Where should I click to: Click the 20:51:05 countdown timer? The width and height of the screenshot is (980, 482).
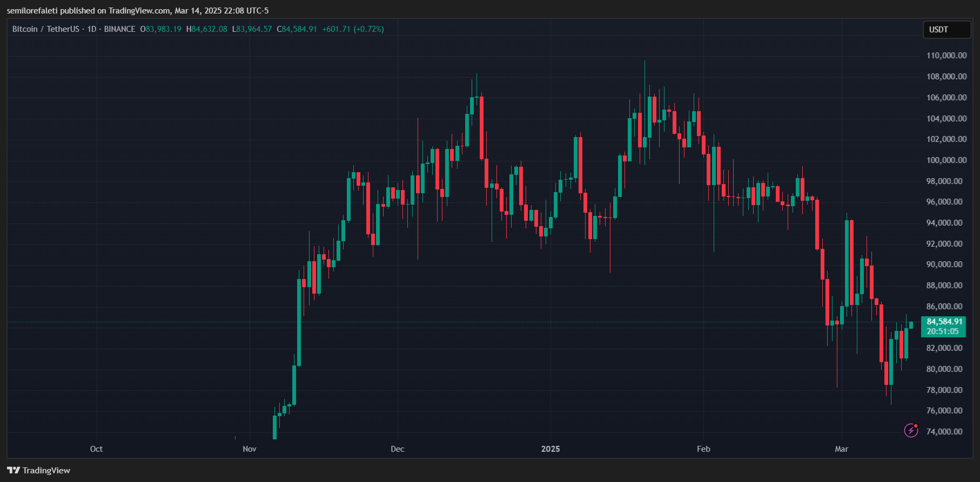[943, 331]
